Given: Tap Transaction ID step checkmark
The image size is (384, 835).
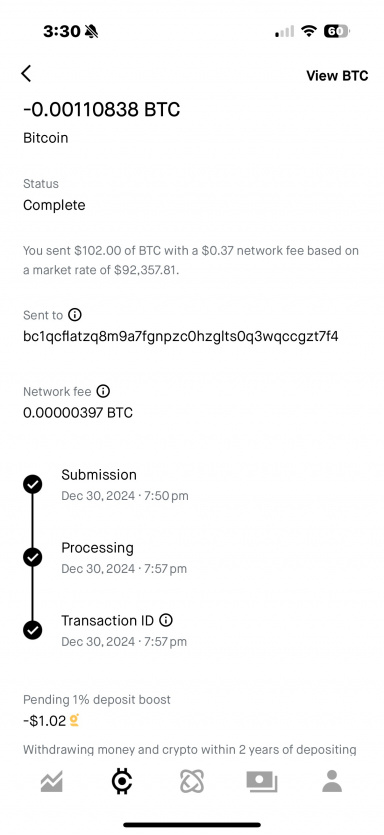Looking at the screenshot, I should pos(32,630).
